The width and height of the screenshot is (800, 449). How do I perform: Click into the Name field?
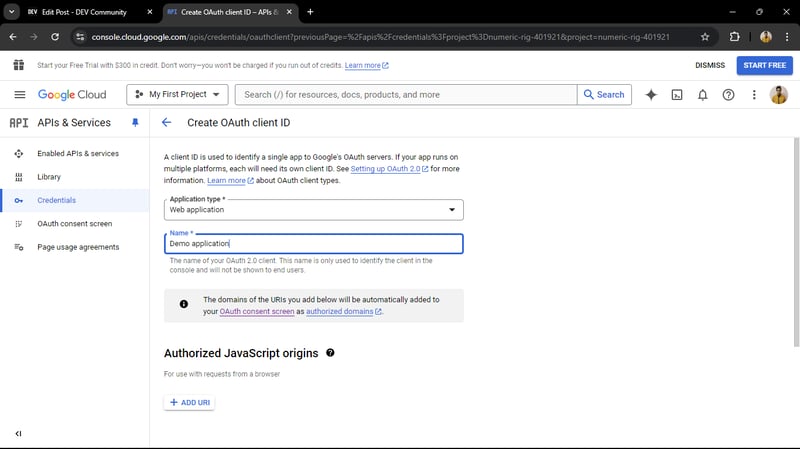[313, 243]
